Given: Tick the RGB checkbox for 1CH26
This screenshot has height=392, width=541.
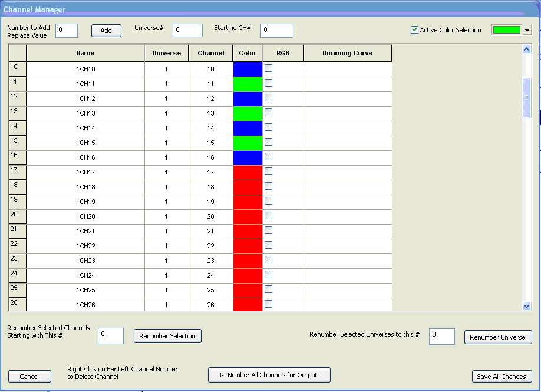Looking at the screenshot, I should click(268, 304).
